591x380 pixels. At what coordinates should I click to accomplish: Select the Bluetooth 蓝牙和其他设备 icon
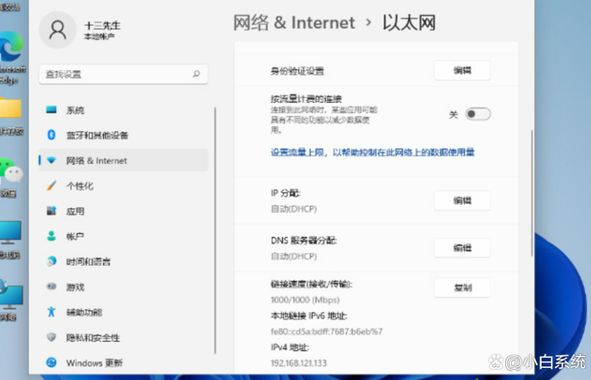pyautogui.click(x=51, y=135)
